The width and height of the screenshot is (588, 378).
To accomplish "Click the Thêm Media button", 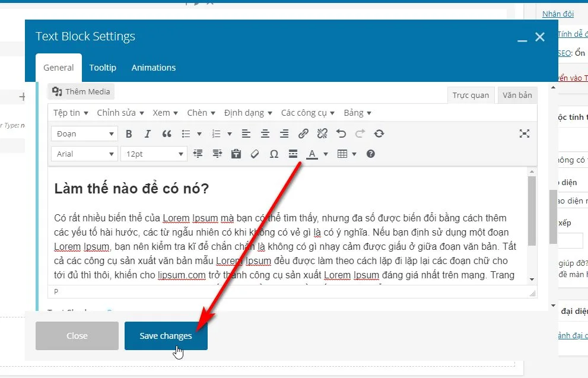I will [x=81, y=92].
